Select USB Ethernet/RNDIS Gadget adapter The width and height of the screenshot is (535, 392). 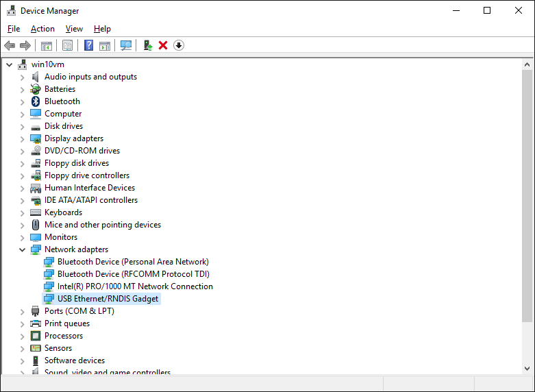[x=108, y=298]
